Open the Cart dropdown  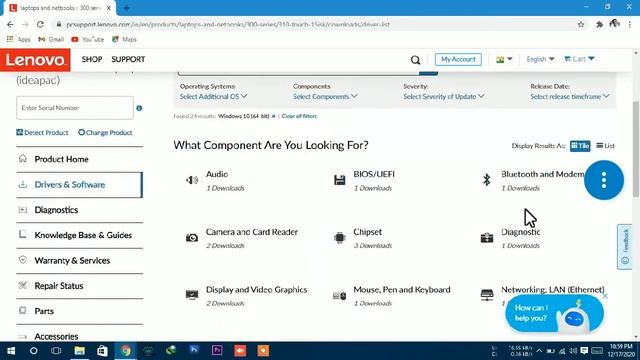click(579, 59)
